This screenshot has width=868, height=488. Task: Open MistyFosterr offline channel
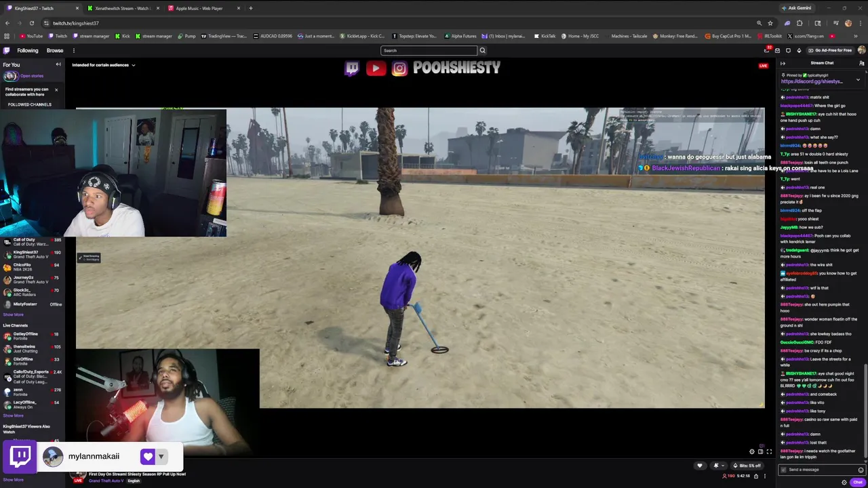pyautogui.click(x=33, y=304)
